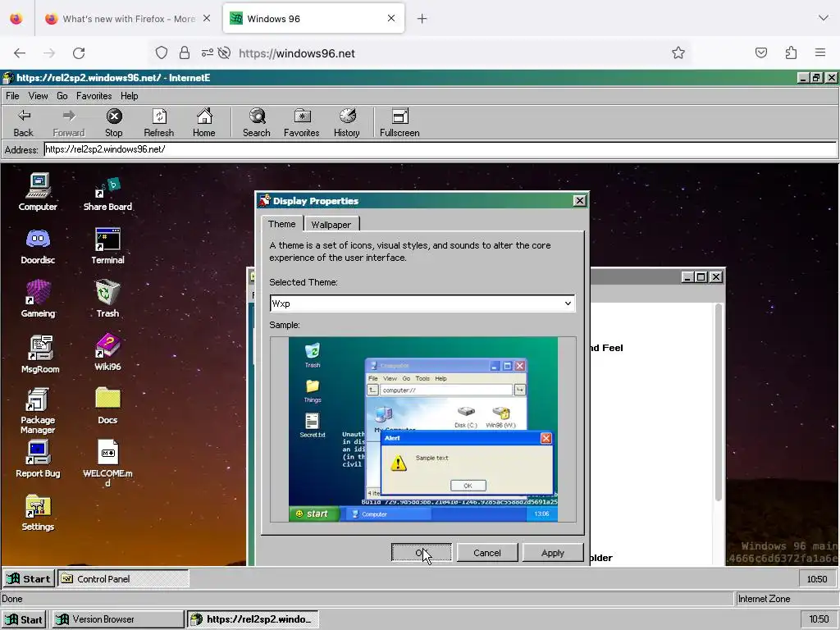Click the inner taskbar clock 10:50
The width and height of the screenshot is (840, 630).
(817, 578)
